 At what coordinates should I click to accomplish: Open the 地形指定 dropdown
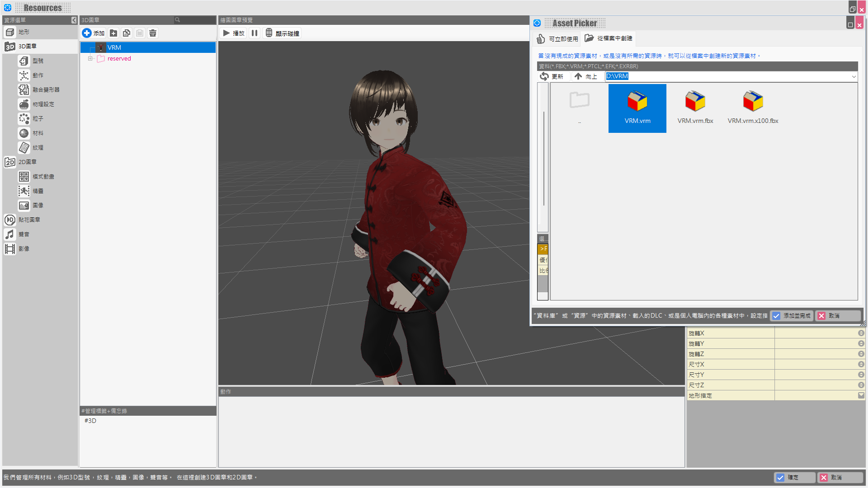[861, 395]
